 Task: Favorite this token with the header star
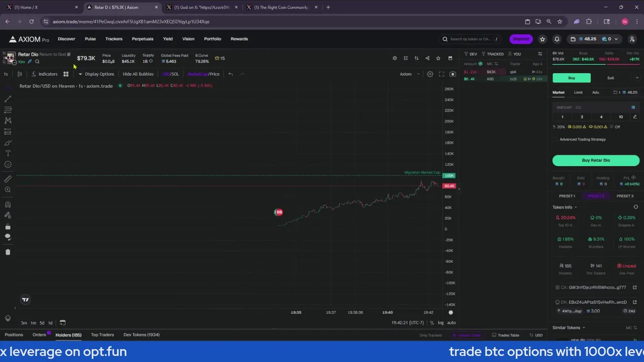tap(438, 58)
